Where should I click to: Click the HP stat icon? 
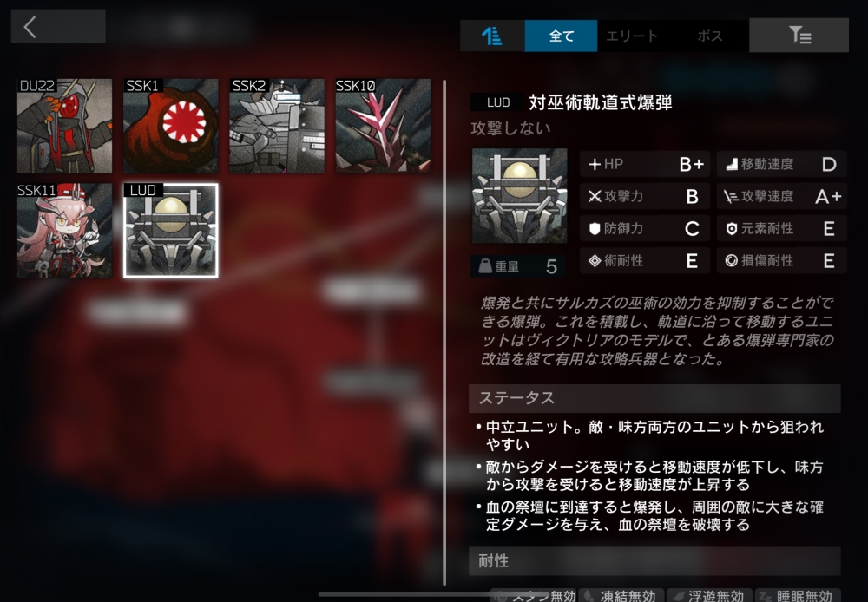tap(595, 164)
